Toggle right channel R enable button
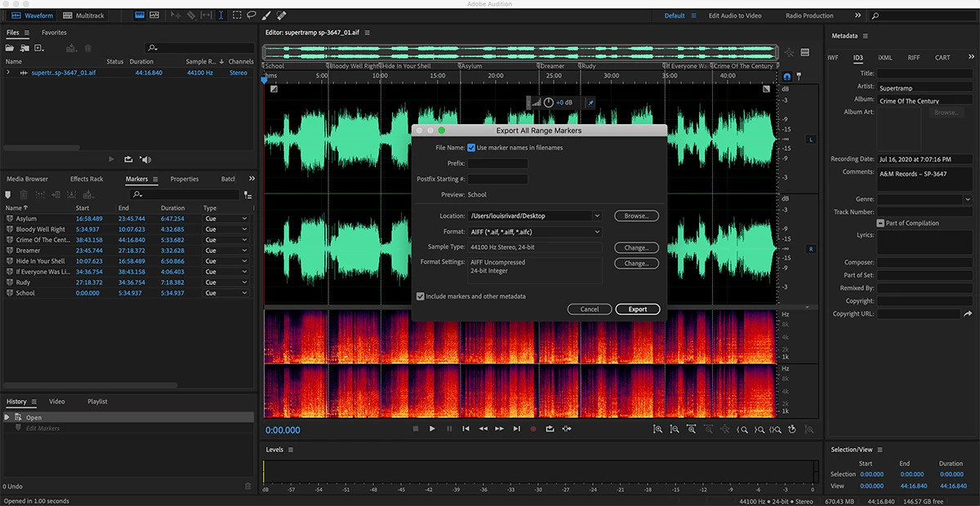The width and height of the screenshot is (980, 506). pos(811,248)
